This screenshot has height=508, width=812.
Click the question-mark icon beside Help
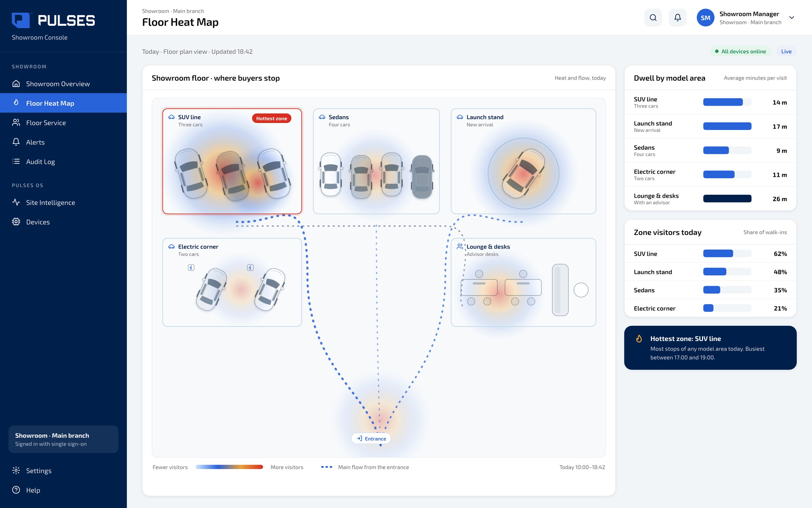tap(16, 490)
